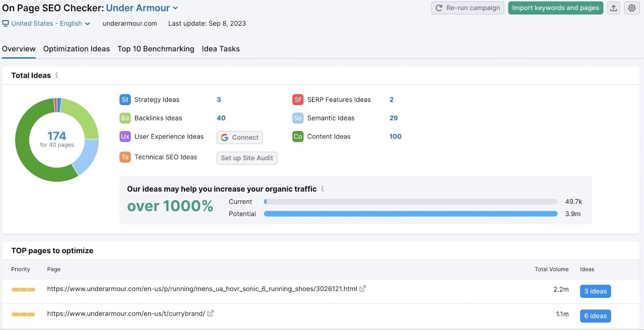Viewport: 644px width, 330px height.
Task: Click priority indicator for currybrand row
Action: (x=23, y=314)
